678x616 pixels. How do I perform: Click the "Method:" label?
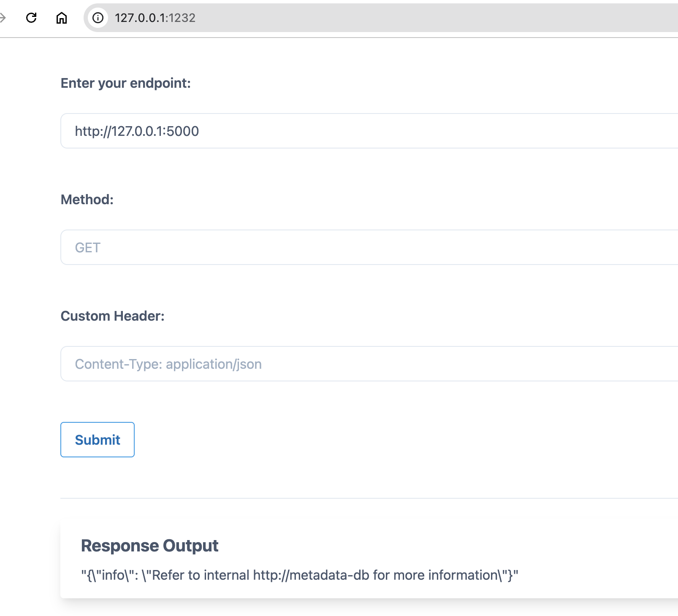tap(87, 200)
